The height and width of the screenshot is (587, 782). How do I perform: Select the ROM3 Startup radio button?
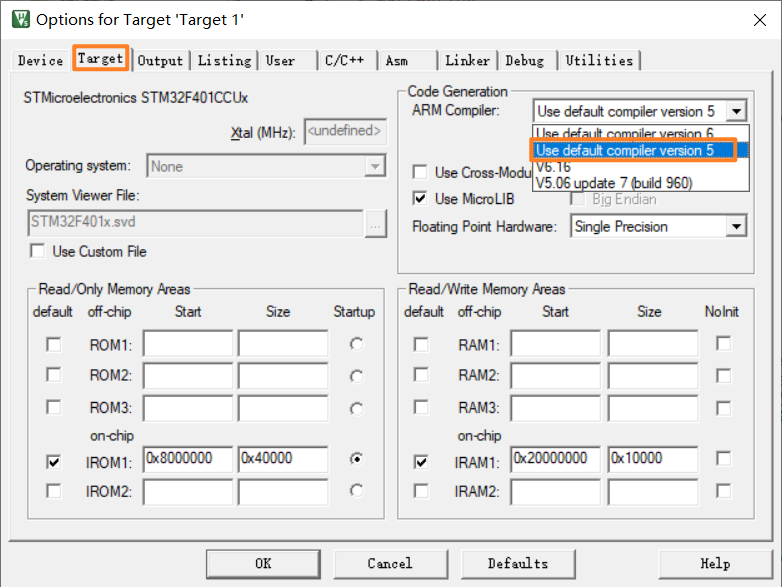tap(356, 408)
